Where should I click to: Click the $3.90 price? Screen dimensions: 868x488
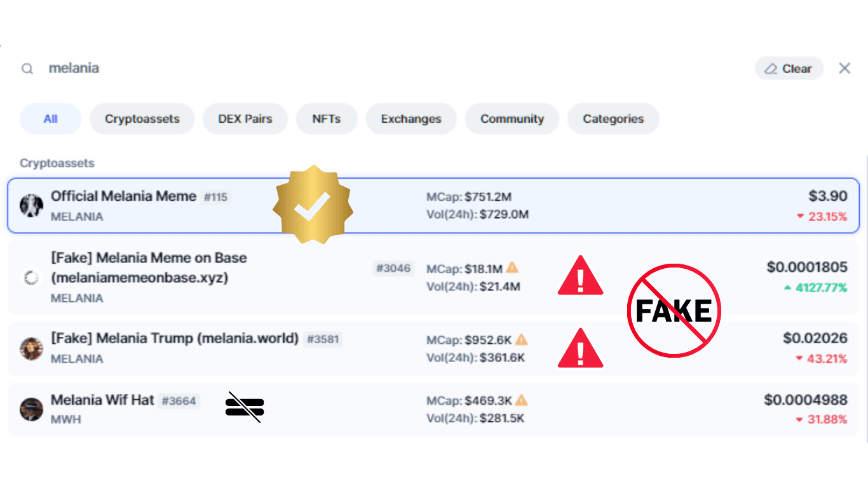[x=828, y=196]
